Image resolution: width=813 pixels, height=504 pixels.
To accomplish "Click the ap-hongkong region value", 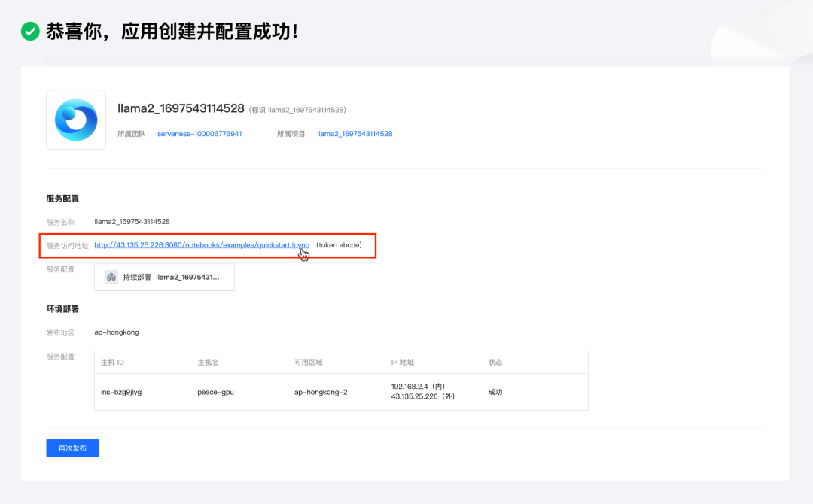I will point(117,332).
